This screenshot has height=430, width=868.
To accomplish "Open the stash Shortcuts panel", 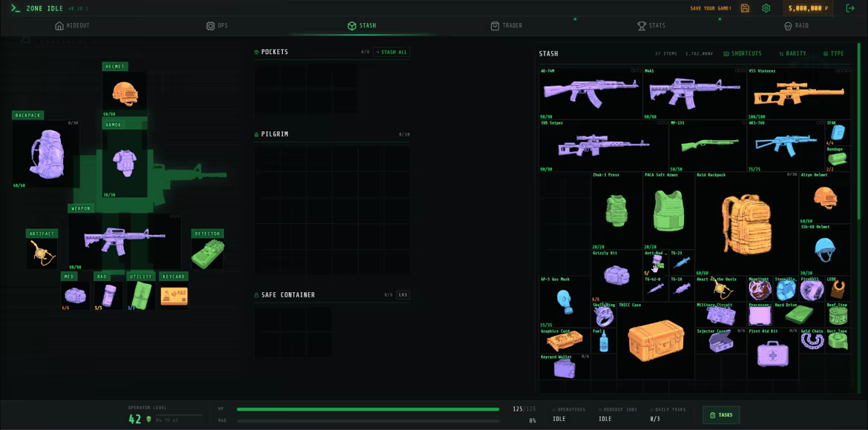I will click(x=743, y=53).
